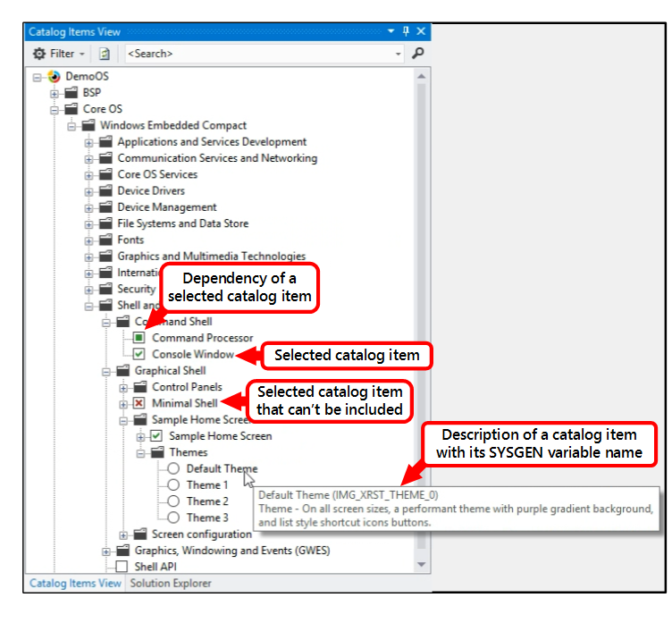Expand the Screen configuration node

(x=123, y=535)
